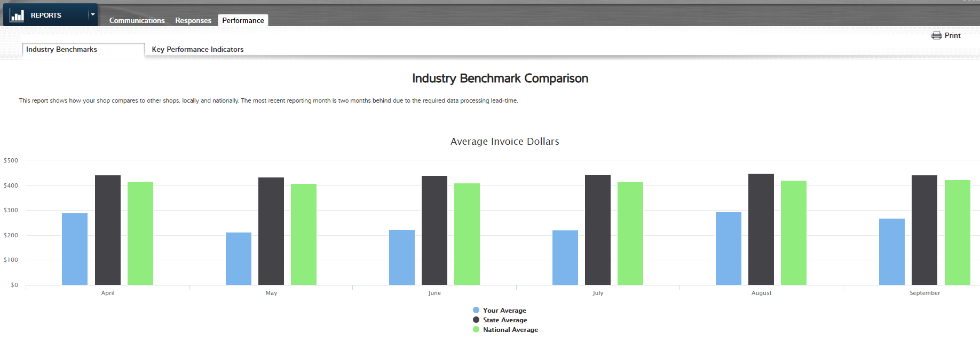Toggle State Average legend series
Viewport: 980px width, 341px height.
505,320
